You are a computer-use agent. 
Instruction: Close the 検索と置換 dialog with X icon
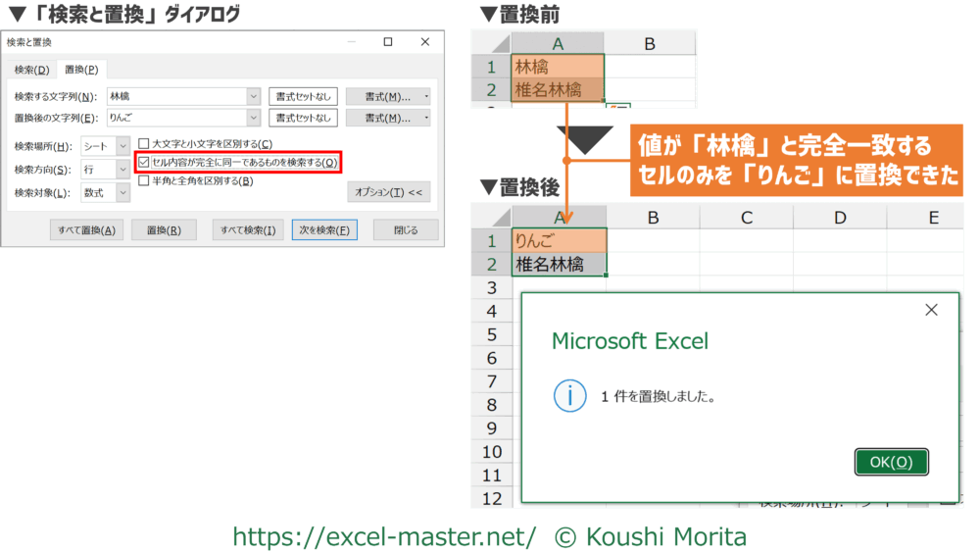point(424,42)
